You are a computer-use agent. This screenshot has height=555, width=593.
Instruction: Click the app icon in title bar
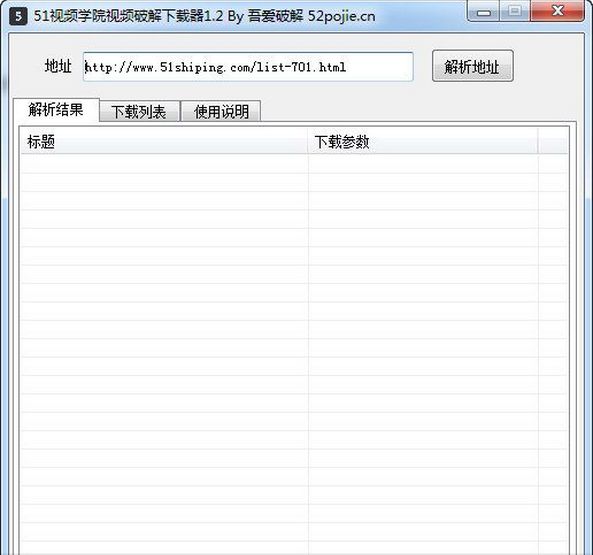coord(18,16)
